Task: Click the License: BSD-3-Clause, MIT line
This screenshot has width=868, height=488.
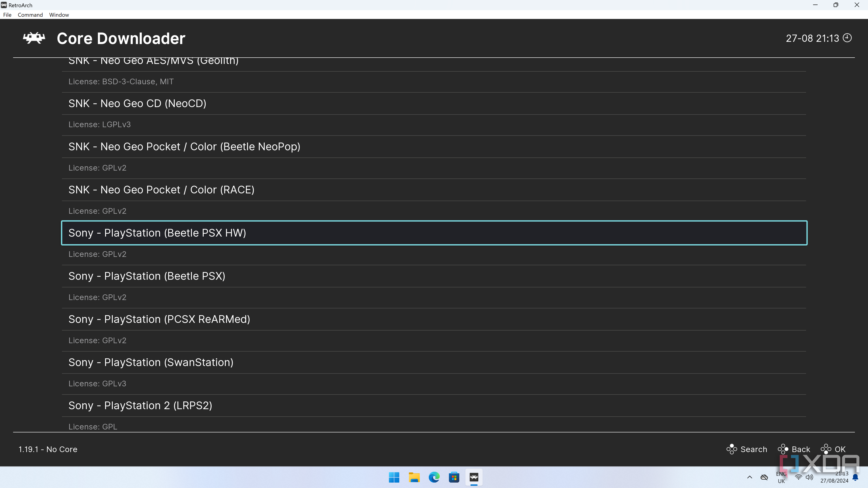Action: click(x=121, y=82)
